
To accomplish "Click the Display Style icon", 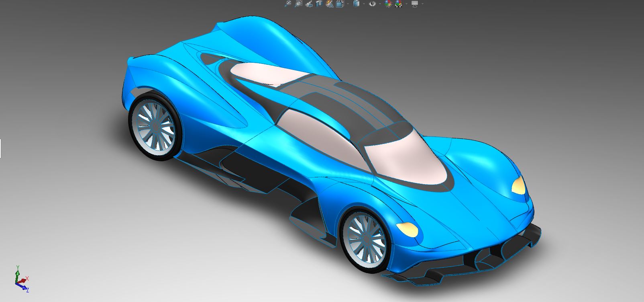I will (x=356, y=4).
